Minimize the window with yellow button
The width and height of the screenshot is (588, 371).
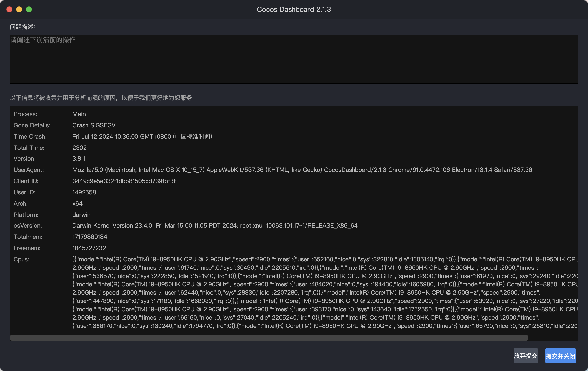click(19, 9)
